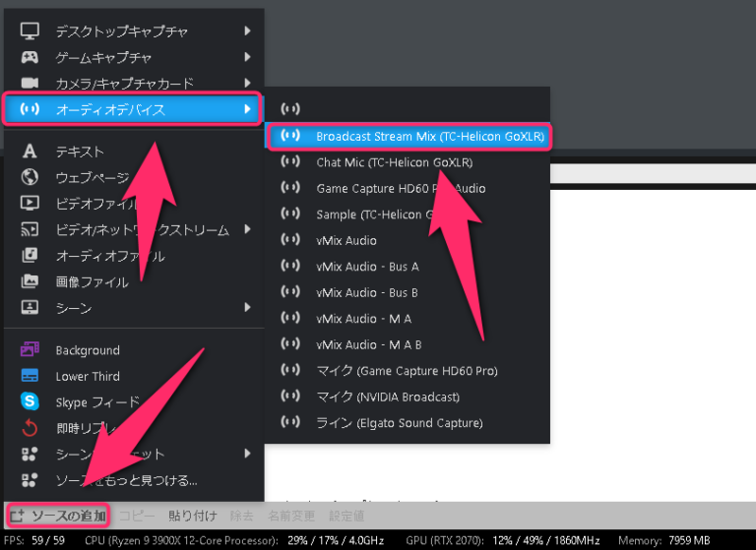Image resolution: width=756 pixels, height=550 pixels.
Task: Expand the ビデオ/ネットワークストリーム submenu arrow
Action: point(247,229)
